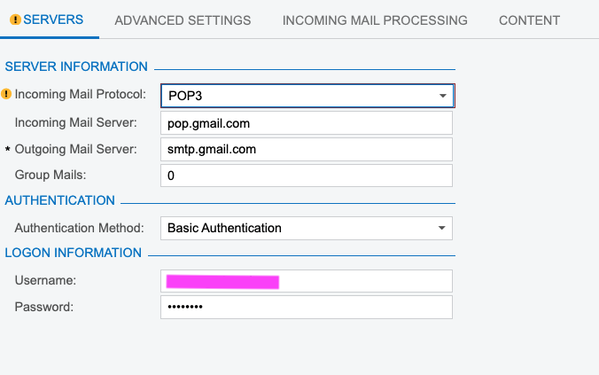This screenshot has width=599, height=375.
Task: Click into the Username field
Action: click(306, 281)
